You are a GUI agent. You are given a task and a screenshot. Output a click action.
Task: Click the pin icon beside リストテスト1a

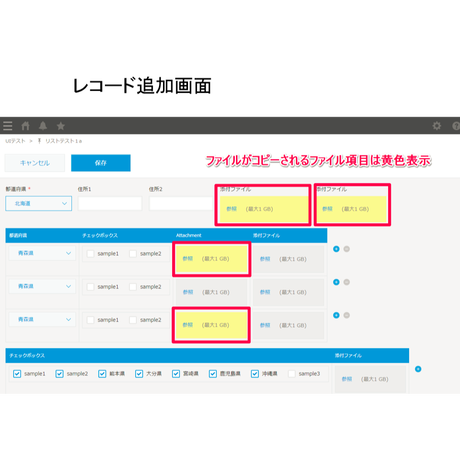[x=39, y=141]
